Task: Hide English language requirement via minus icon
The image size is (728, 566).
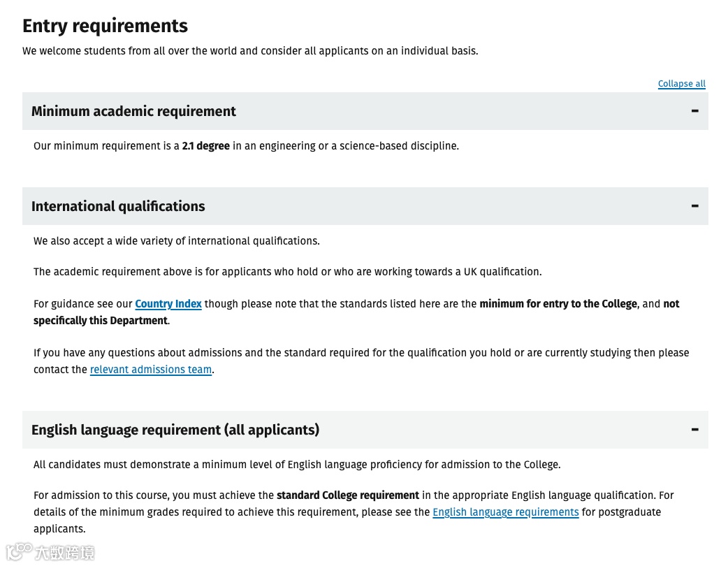Action: pos(694,430)
